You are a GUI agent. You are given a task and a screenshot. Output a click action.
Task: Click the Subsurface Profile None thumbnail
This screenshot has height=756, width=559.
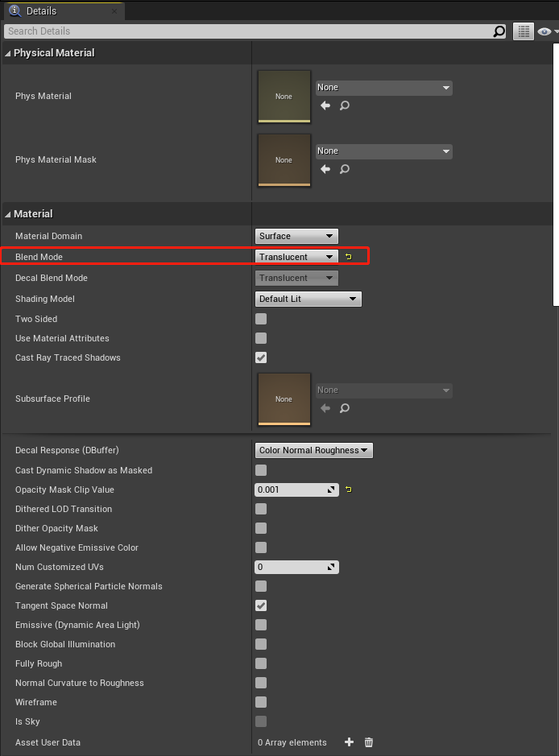click(x=284, y=399)
